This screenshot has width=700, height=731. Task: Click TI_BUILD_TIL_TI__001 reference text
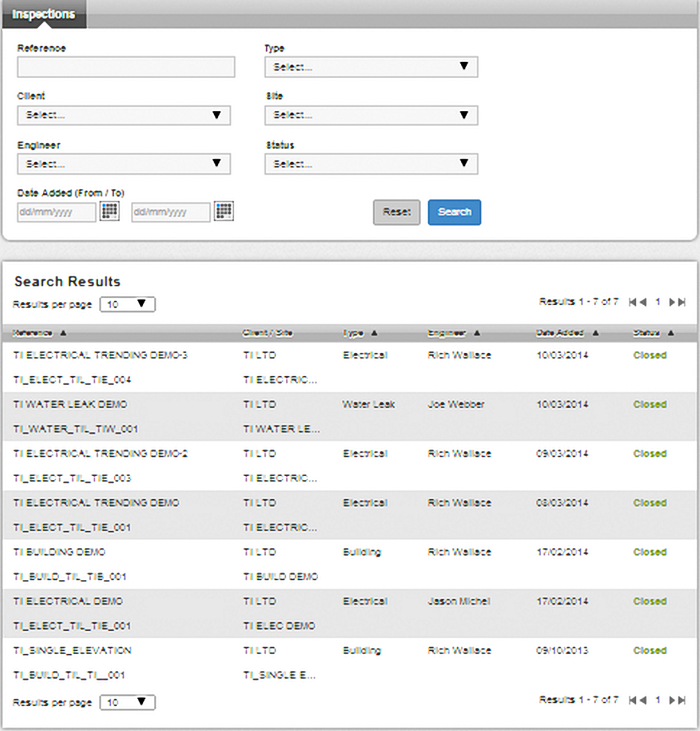coord(69,675)
